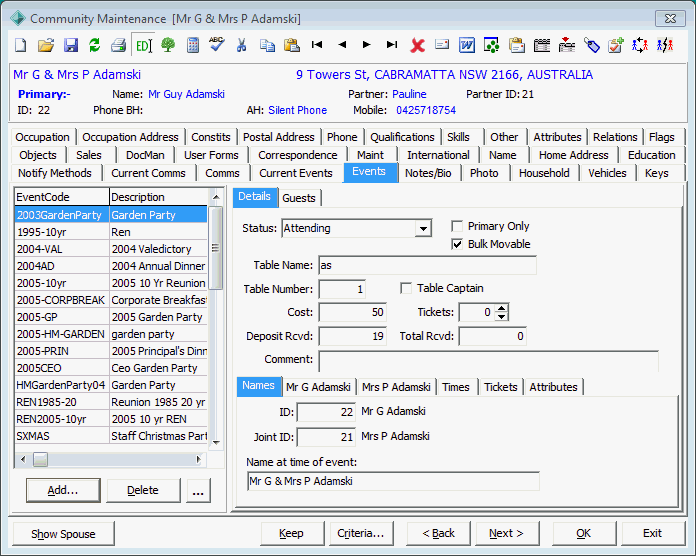This screenshot has height=556, width=696.
Task: Click the Delete button
Action: 143,490
